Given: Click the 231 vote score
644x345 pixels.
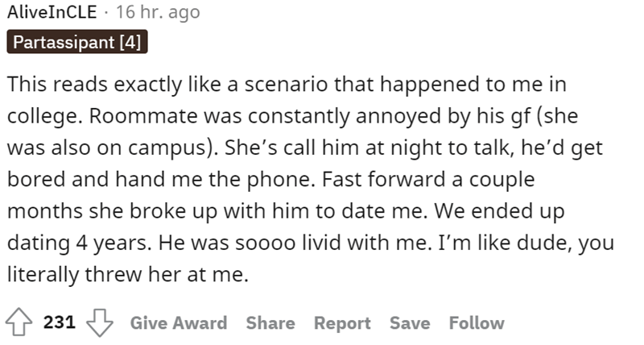Looking at the screenshot, I should coord(59,323).
